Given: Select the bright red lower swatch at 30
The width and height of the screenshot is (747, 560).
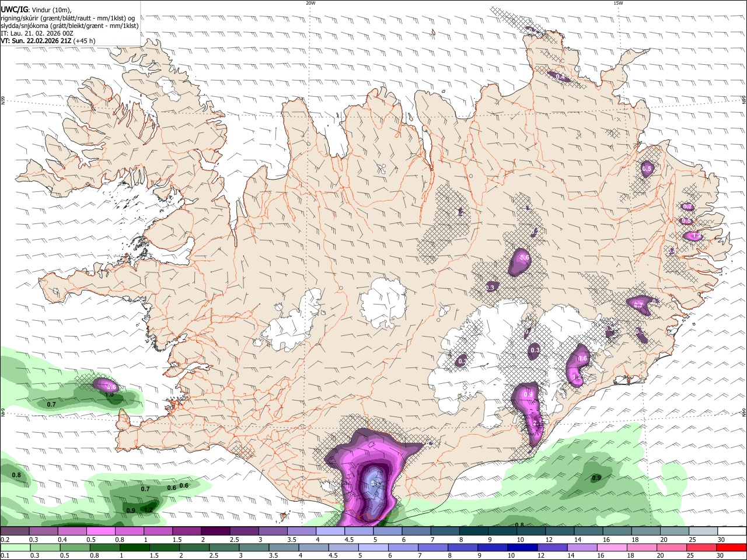Looking at the screenshot, I should pyautogui.click(x=732, y=547).
